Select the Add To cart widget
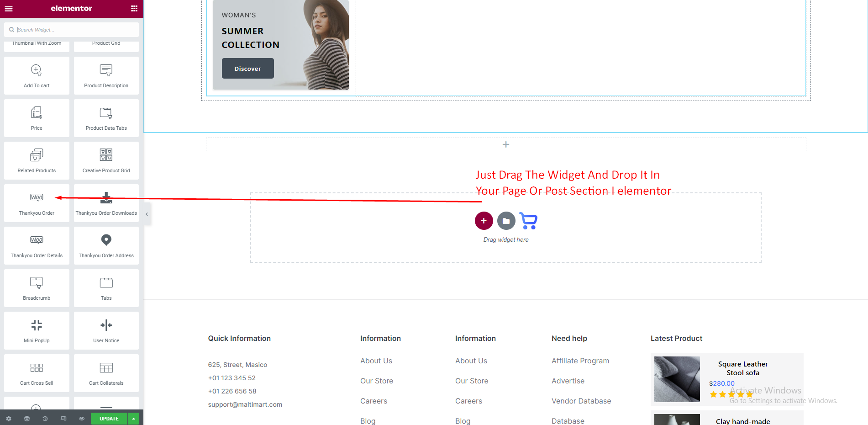The width and height of the screenshot is (868, 425). [37, 76]
